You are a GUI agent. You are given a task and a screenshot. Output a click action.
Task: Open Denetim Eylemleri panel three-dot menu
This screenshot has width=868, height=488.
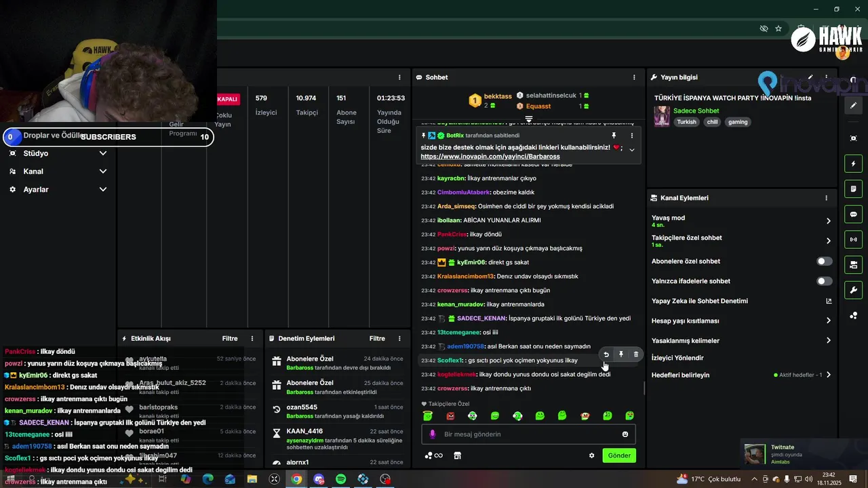(x=399, y=338)
